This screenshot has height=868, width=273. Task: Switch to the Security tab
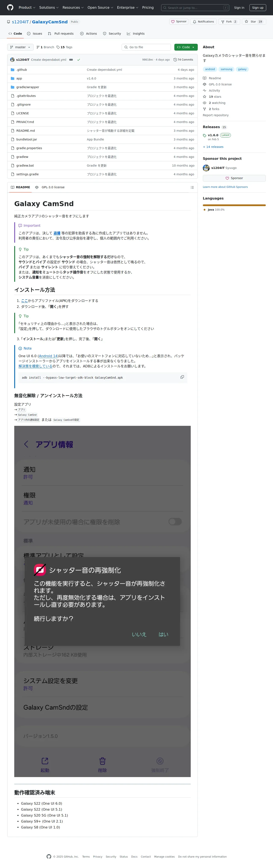coord(112,34)
